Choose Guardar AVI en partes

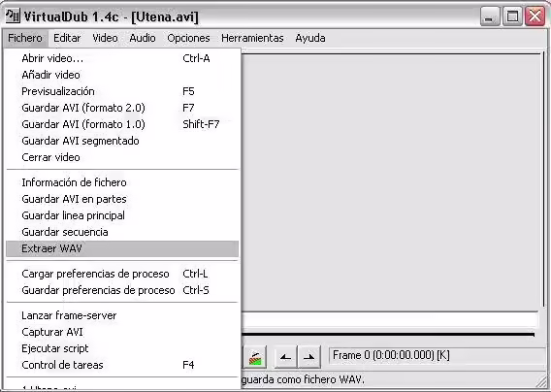tap(122, 199)
